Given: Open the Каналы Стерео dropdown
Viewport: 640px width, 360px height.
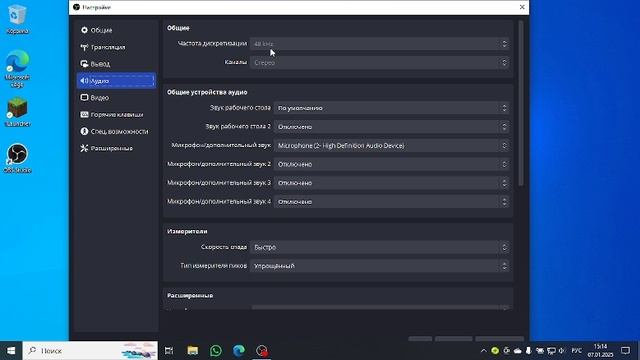Looking at the screenshot, I should [x=380, y=62].
